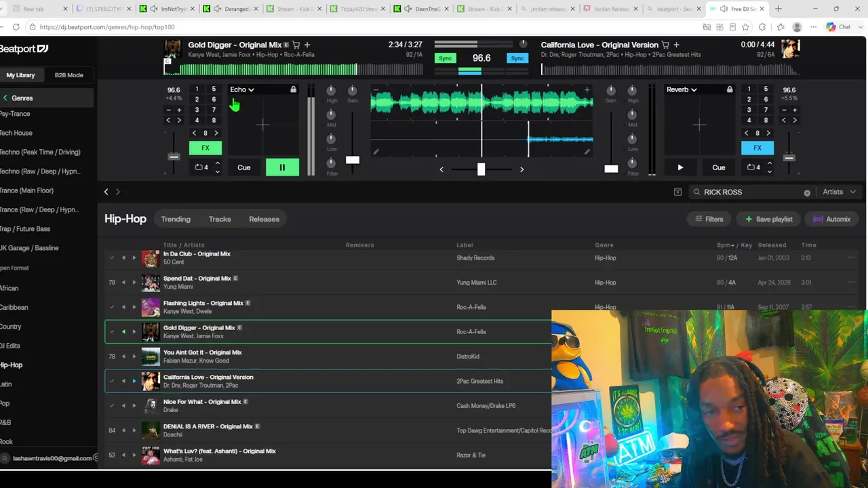Add California Love to cart

pyautogui.click(x=665, y=45)
